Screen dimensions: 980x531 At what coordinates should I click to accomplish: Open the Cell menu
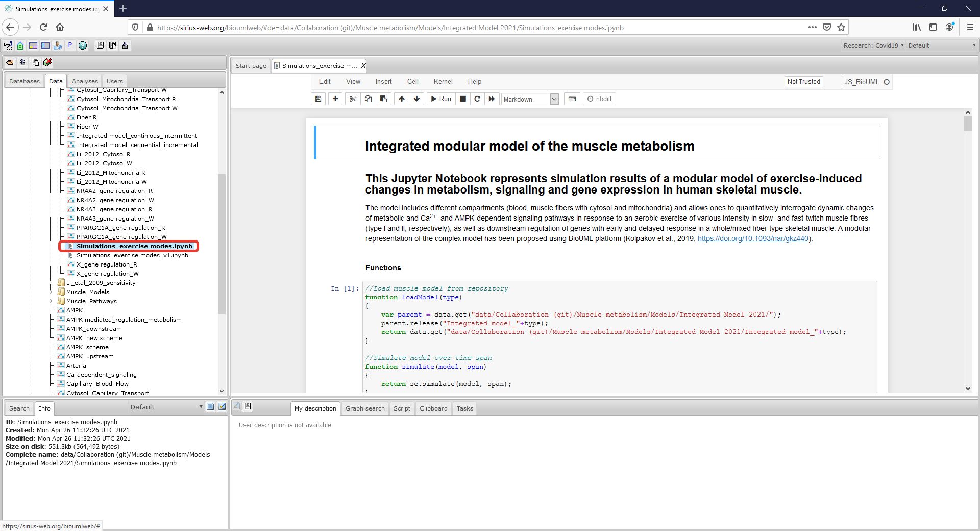pyautogui.click(x=413, y=82)
